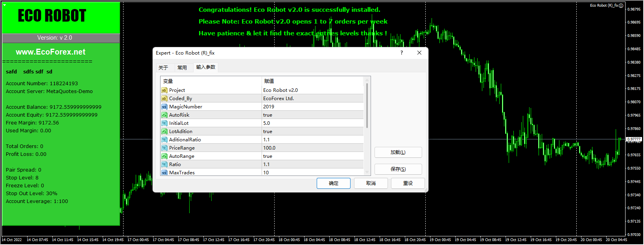Screen dimensions: 644x245
Task: Click the Ratio double-type icon
Action: click(164, 165)
